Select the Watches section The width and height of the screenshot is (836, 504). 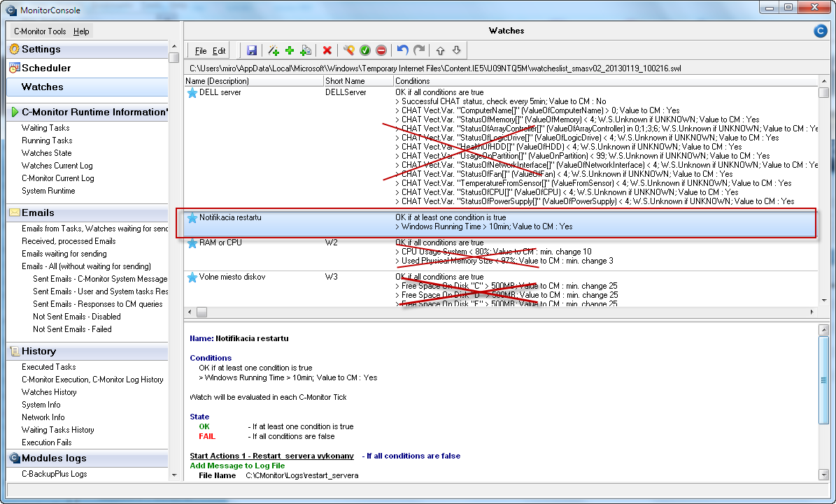click(x=87, y=87)
